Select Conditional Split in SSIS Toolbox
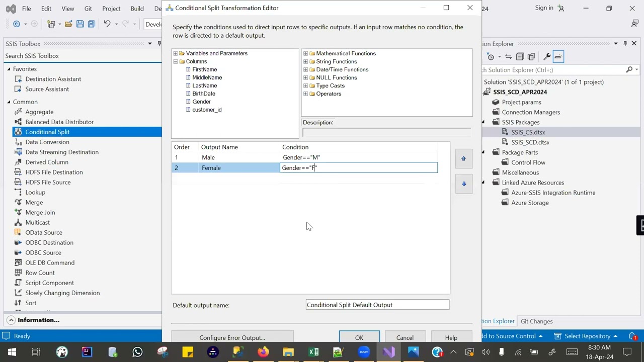The height and width of the screenshot is (362, 644). click(47, 132)
